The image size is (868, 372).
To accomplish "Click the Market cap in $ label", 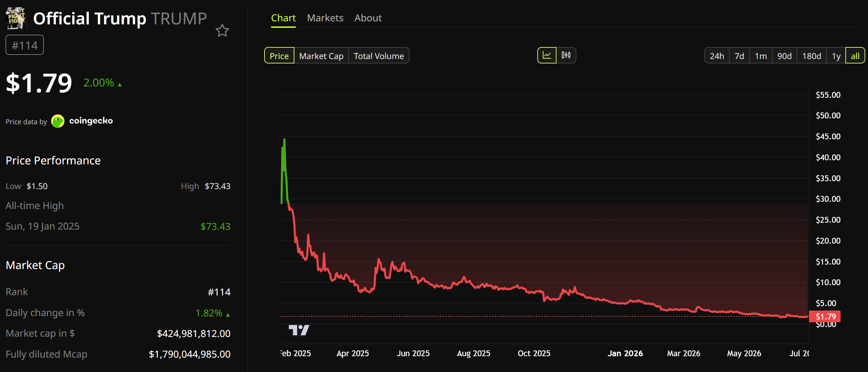I will click(40, 333).
